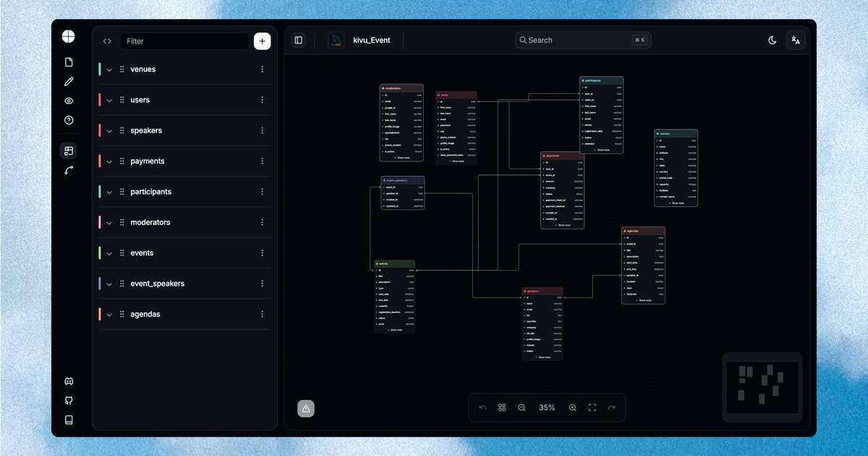
Task: Expand the payments table row chevron
Action: coord(109,161)
